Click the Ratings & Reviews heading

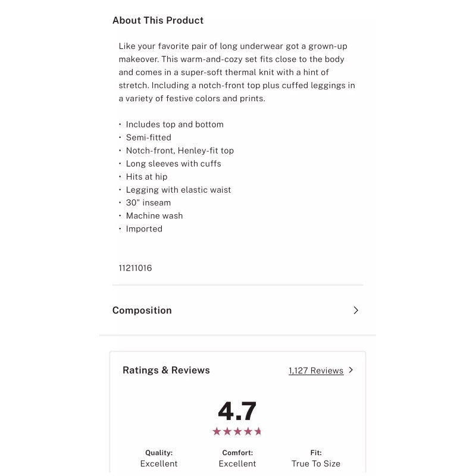tap(166, 370)
